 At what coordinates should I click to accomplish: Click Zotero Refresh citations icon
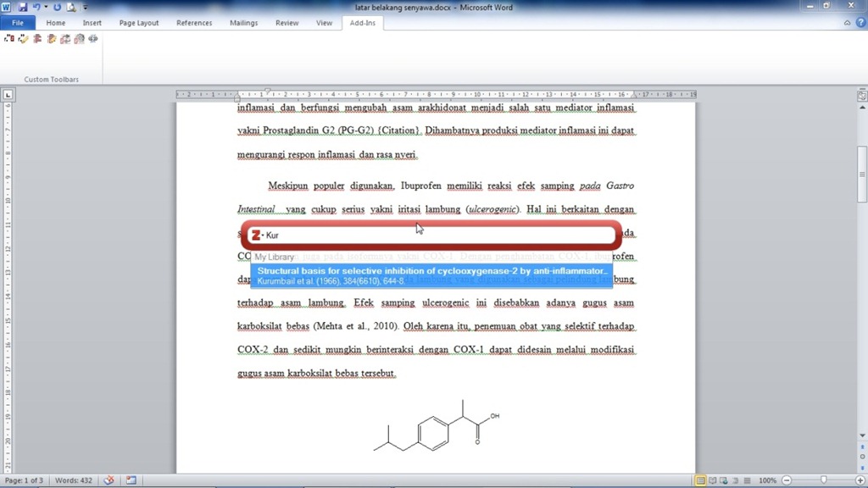65,39
